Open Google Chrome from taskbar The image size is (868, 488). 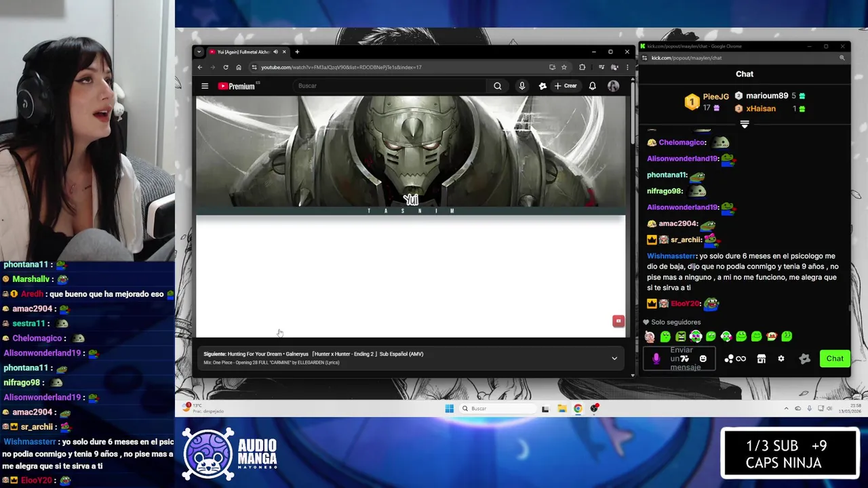[x=578, y=409]
